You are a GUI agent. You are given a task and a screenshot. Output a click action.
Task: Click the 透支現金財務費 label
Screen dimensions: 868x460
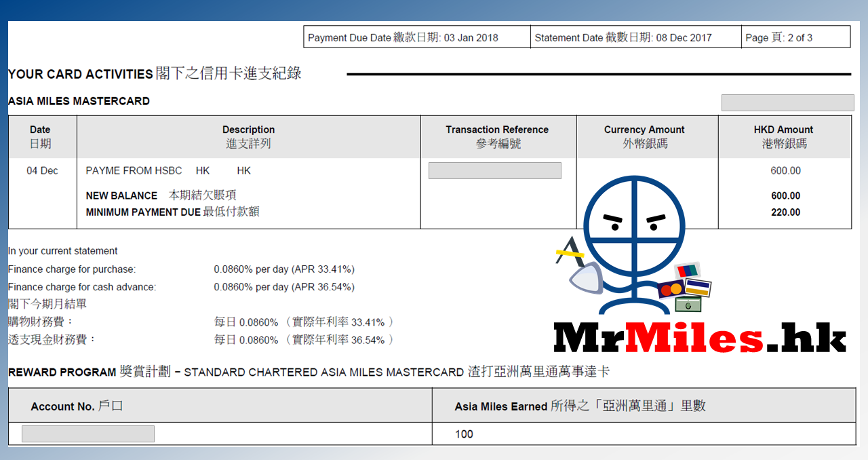(x=52, y=339)
